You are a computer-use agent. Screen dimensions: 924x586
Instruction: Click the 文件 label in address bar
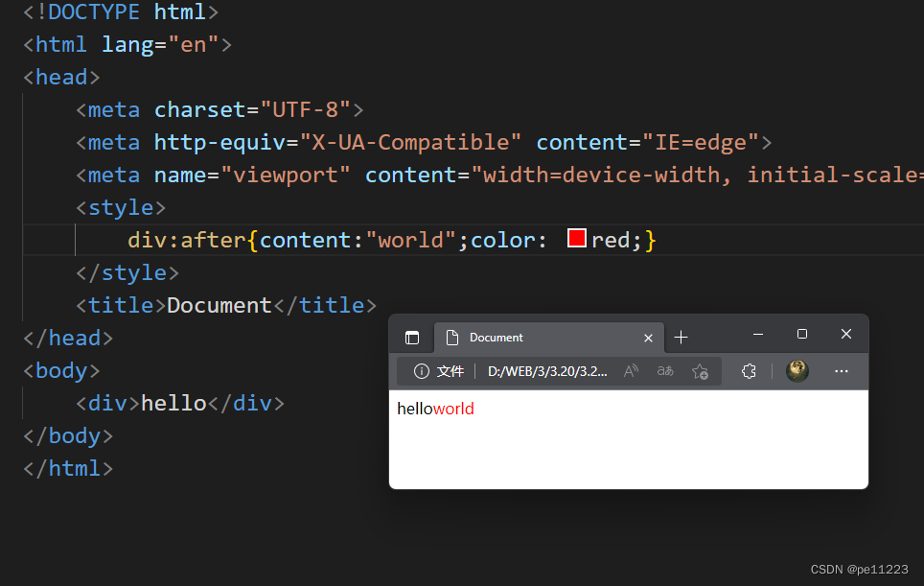pyautogui.click(x=450, y=371)
